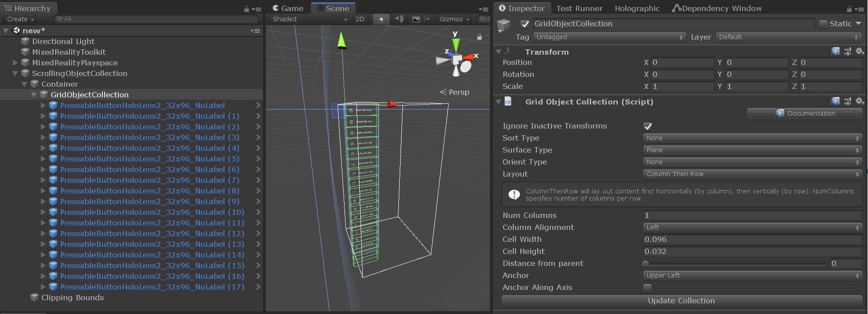Select the Clipping Bounds object
This screenshot has height=314, width=868.
73,298
